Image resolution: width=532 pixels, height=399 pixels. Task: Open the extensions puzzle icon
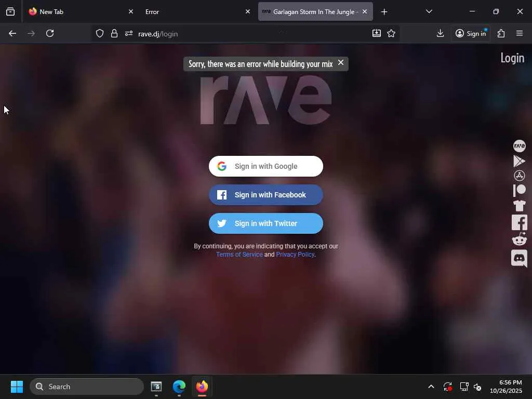pos(501,33)
